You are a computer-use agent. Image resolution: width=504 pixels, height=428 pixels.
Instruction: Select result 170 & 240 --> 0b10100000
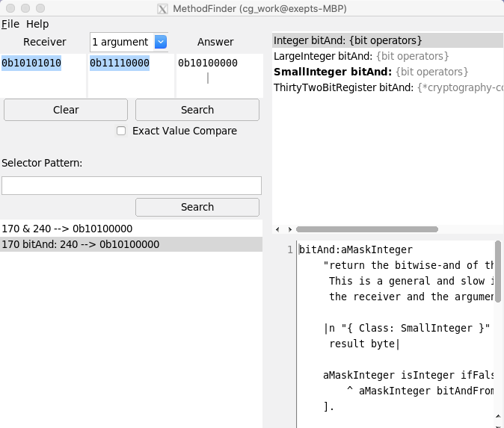67,229
